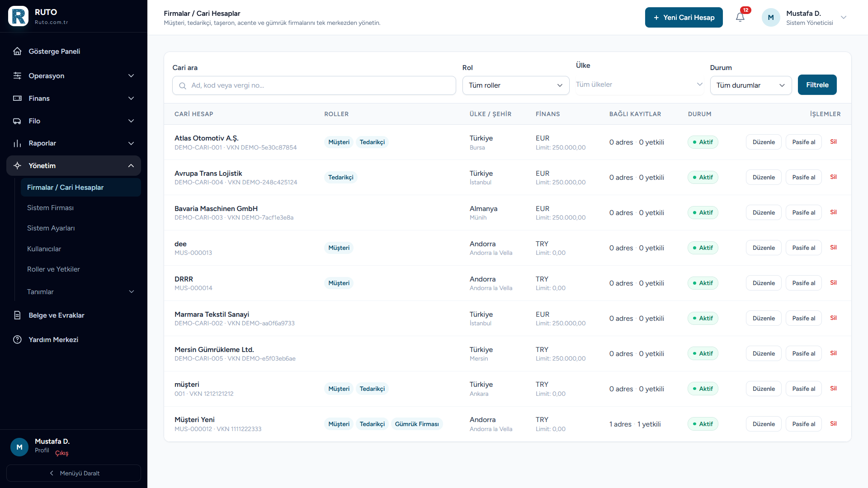Open the notifications bell icon
The width and height of the screenshot is (868, 488).
(740, 17)
